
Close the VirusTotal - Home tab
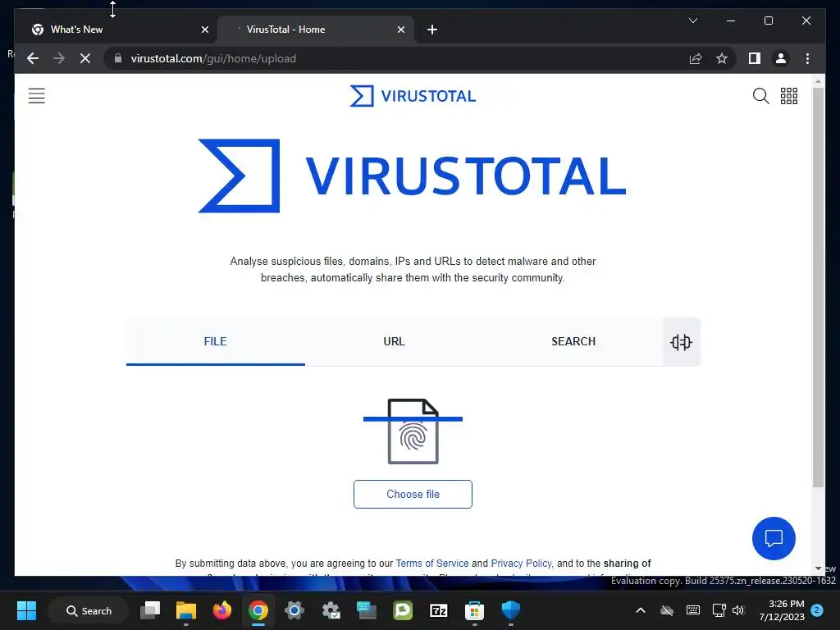coord(400,30)
